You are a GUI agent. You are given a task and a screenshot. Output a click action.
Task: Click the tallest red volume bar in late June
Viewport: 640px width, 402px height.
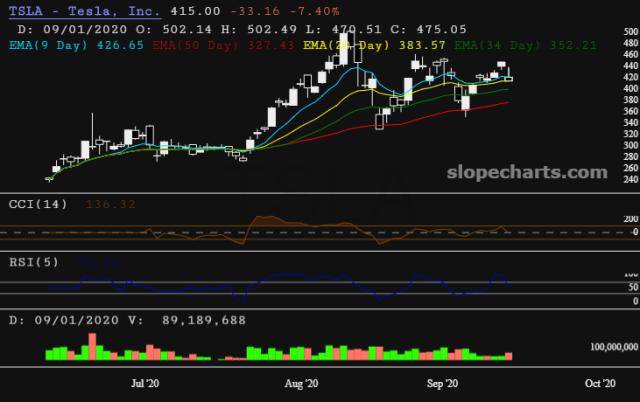pos(92,346)
